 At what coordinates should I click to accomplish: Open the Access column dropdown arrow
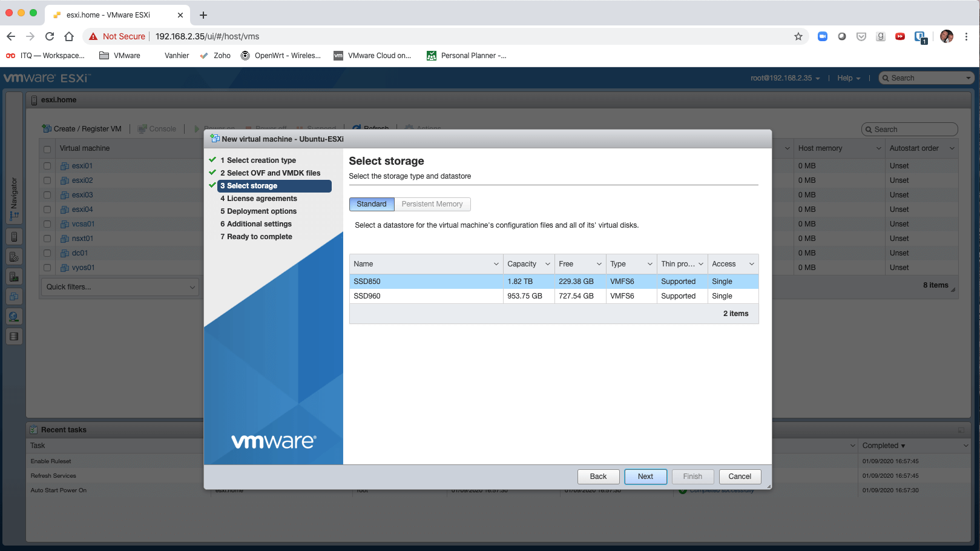point(752,264)
